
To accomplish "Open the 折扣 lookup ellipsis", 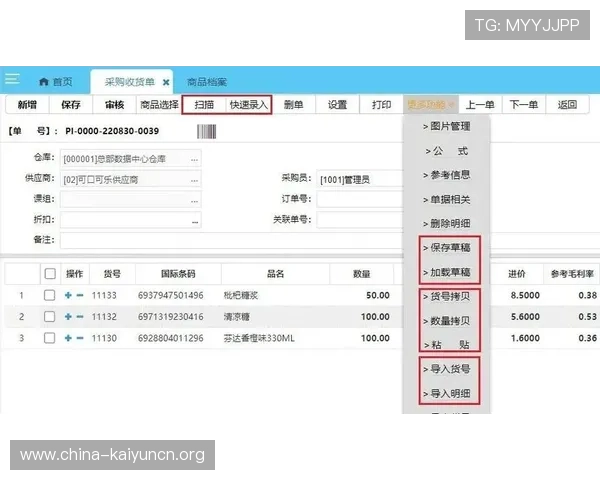I will click(x=195, y=221).
